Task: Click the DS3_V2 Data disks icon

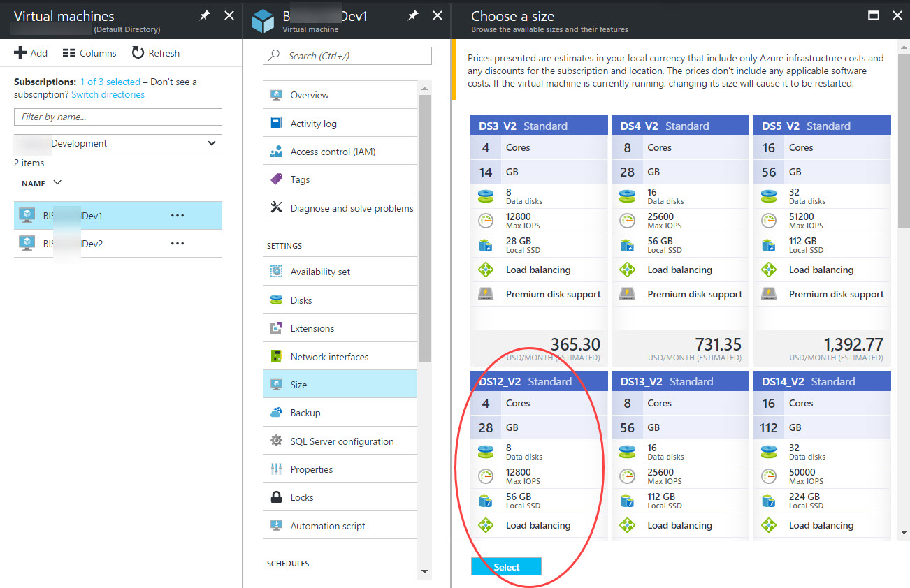Action: (486, 196)
